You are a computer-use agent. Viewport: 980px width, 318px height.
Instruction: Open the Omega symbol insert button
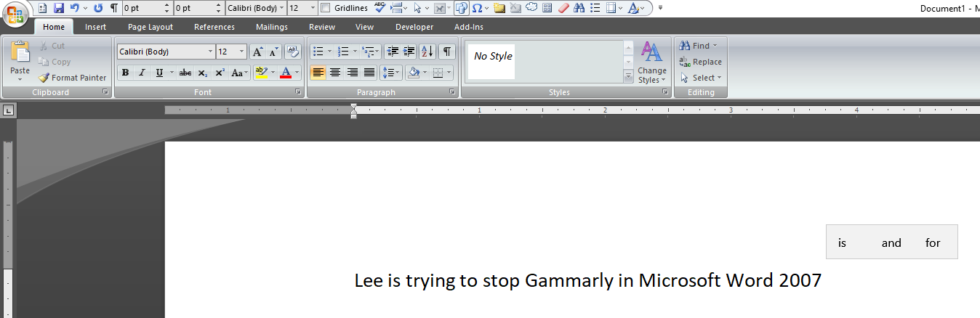(x=476, y=8)
